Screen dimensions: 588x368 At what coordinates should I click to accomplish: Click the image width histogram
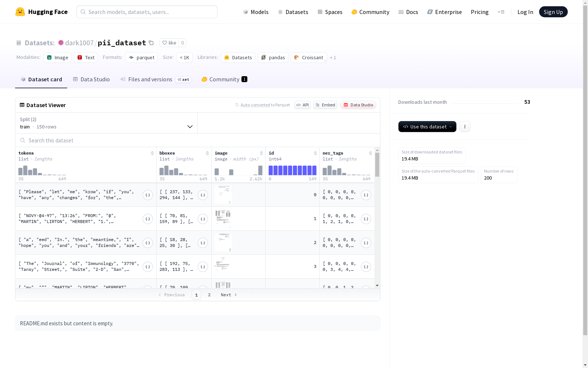coord(239,170)
